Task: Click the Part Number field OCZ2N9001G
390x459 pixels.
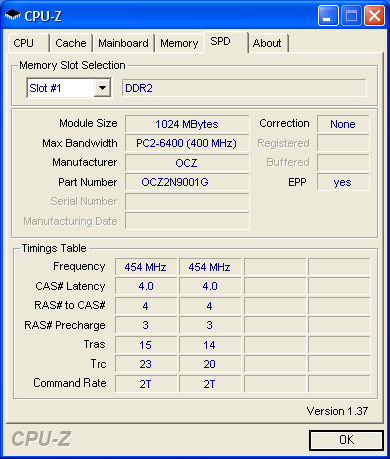Action: pos(187,182)
